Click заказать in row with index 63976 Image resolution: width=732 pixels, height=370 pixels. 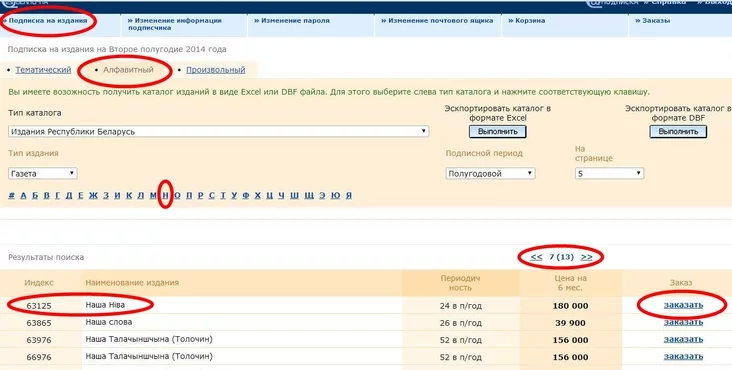coord(683,339)
